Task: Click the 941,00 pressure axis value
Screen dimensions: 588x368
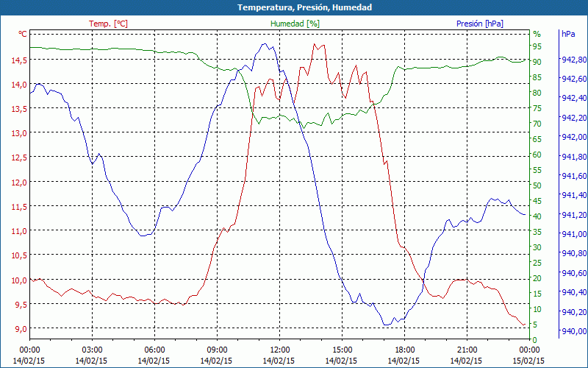Action: tap(573, 234)
